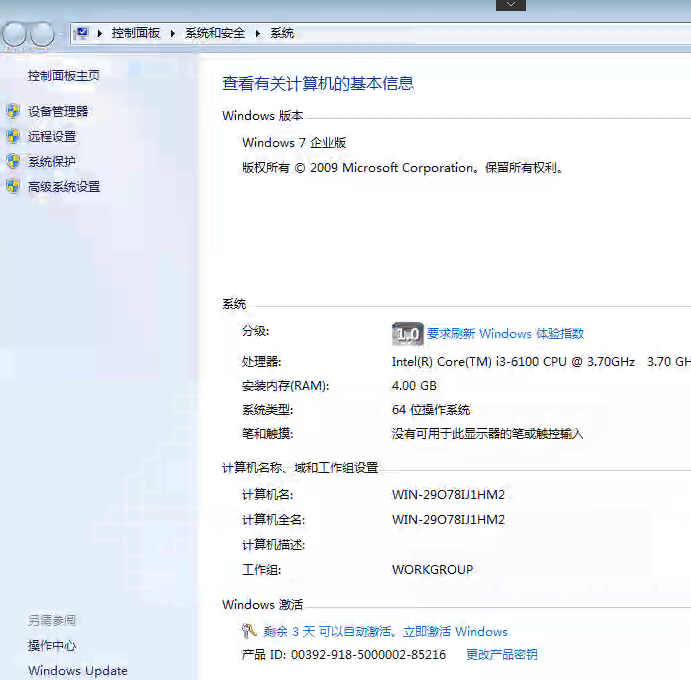
Task: Click the 64 位操作系统 value
Action: [x=431, y=410]
